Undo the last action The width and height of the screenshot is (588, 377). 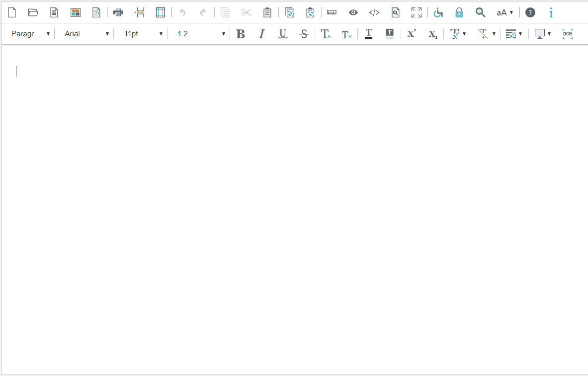tap(182, 12)
